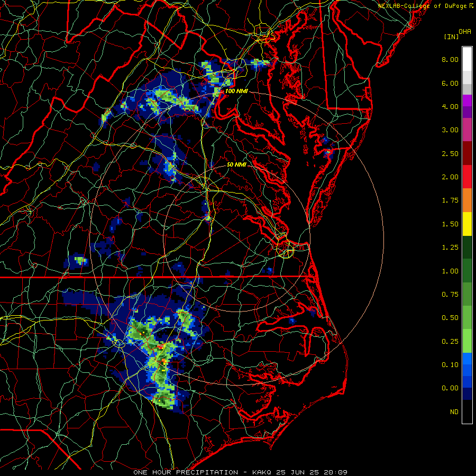Click the 1.25 inch legend label
476x476 pixels.
click(450, 248)
